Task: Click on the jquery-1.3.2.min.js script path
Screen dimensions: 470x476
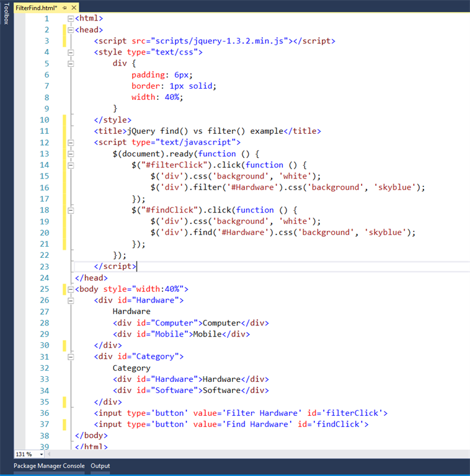Action: (219, 41)
